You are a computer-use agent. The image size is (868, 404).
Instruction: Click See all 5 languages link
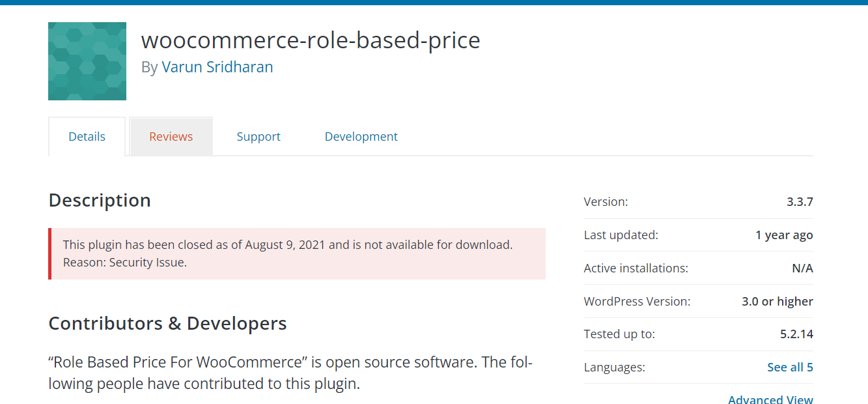point(790,368)
